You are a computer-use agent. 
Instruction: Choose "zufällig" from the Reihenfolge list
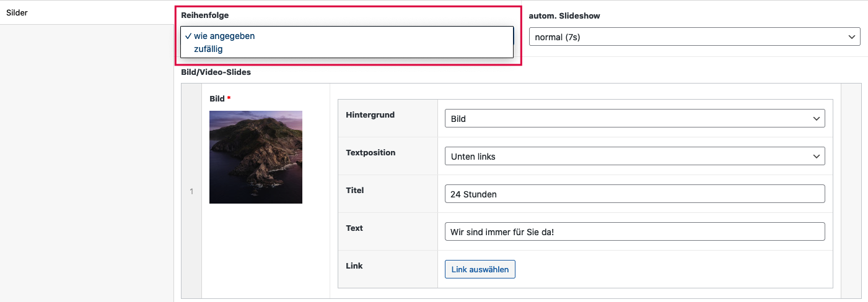click(208, 49)
